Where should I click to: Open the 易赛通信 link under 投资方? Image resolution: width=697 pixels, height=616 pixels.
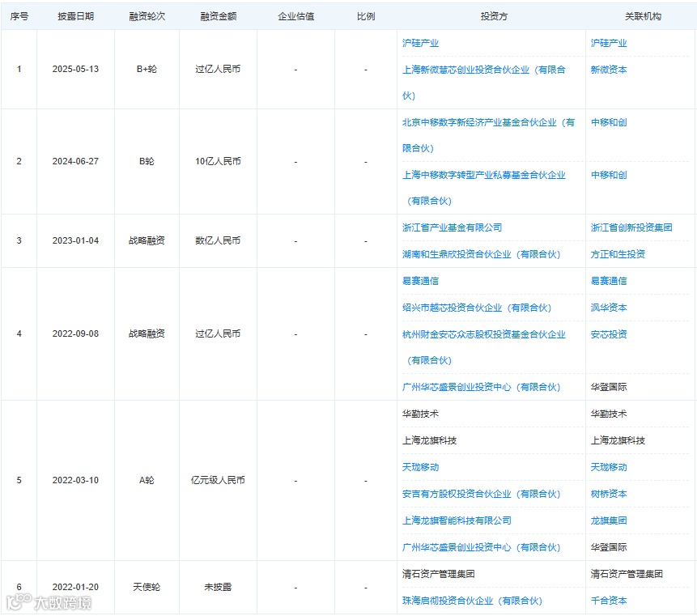click(420, 281)
